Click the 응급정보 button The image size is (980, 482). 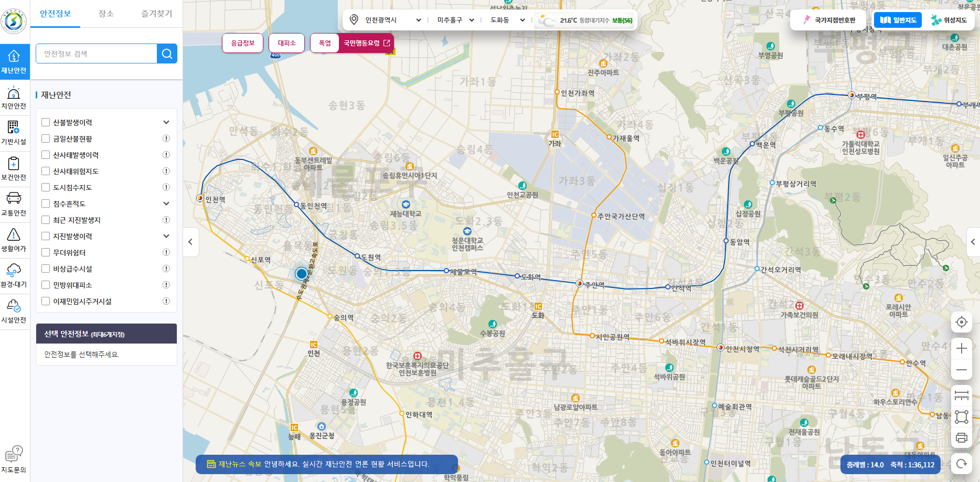(243, 43)
